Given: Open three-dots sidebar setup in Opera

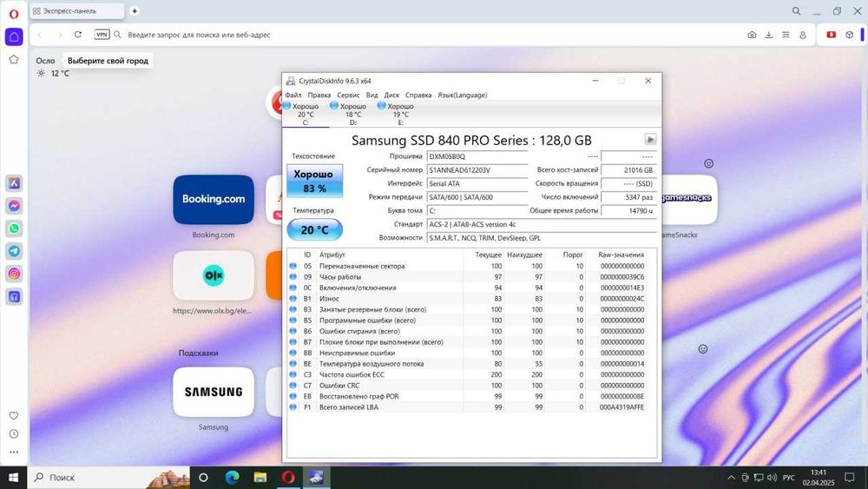Looking at the screenshot, I should click(x=14, y=452).
